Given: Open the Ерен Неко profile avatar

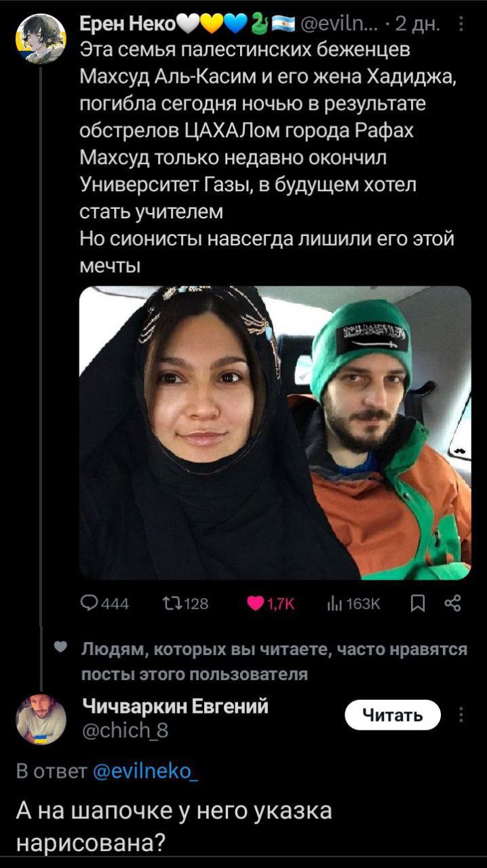Looking at the screenshot, I should [x=41, y=39].
